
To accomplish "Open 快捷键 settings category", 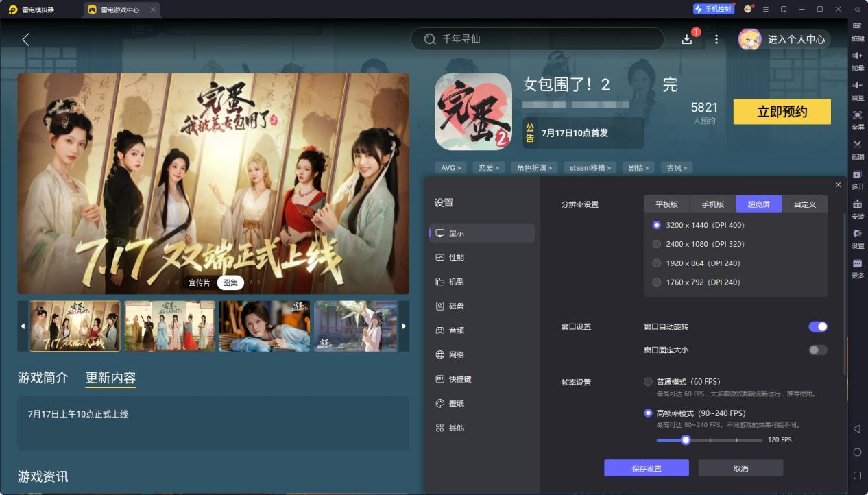I will coord(482,379).
